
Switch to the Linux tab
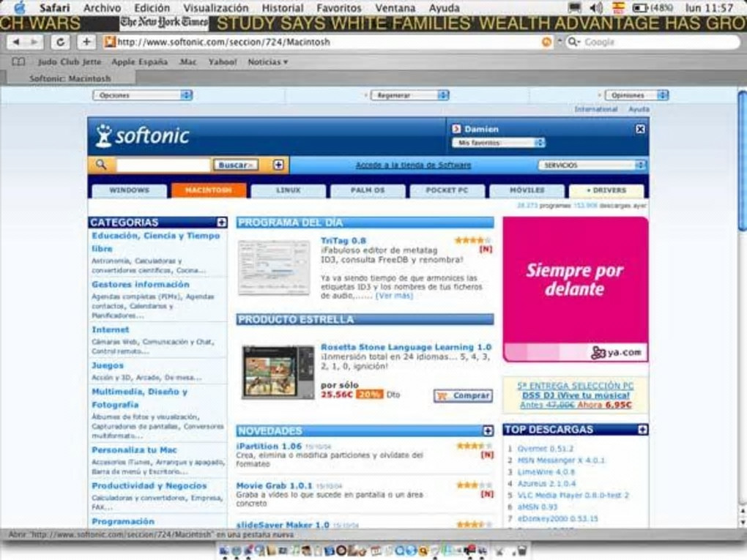pos(289,190)
